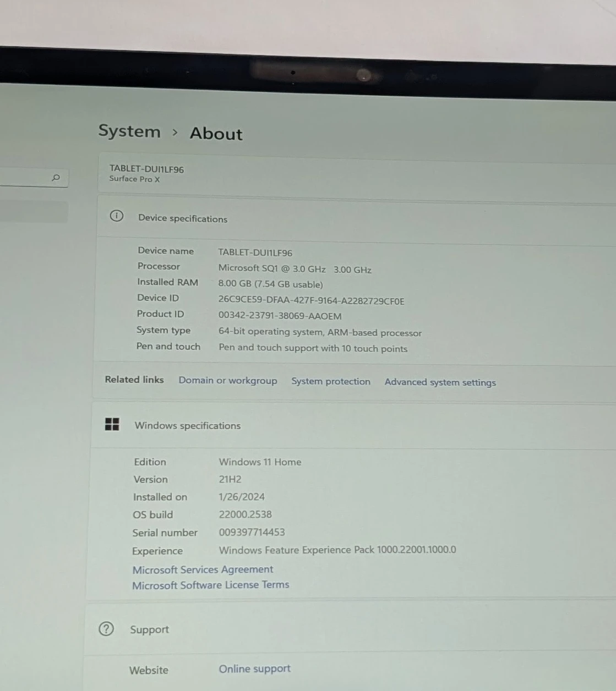Open Microsoft Services Agreement link
Screen dimensions: 616x691
coord(203,569)
